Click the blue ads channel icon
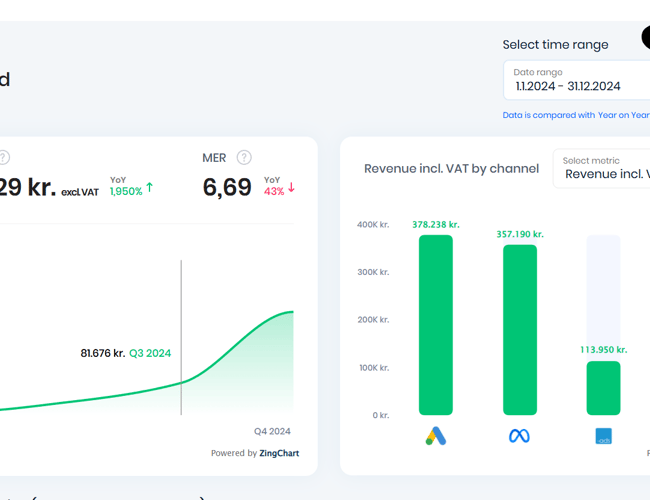This screenshot has width=650, height=500. click(603, 437)
